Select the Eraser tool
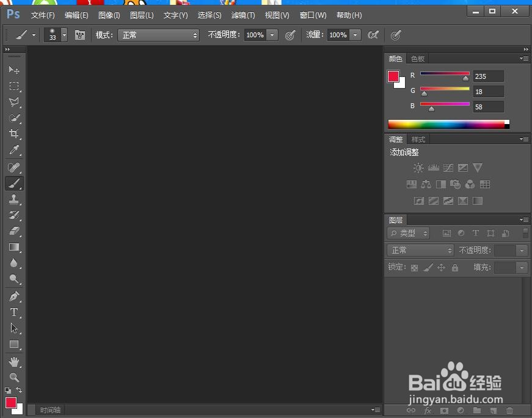 click(14, 231)
